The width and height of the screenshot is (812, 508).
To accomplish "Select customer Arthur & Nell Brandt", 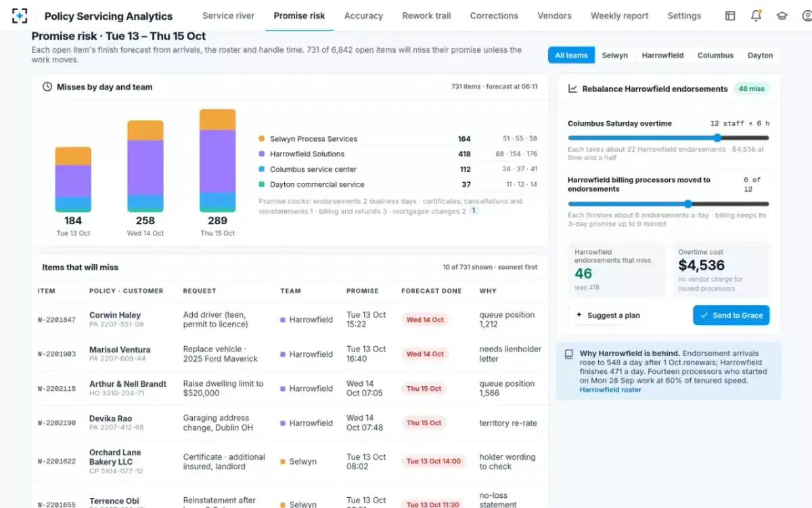I will 128,384.
